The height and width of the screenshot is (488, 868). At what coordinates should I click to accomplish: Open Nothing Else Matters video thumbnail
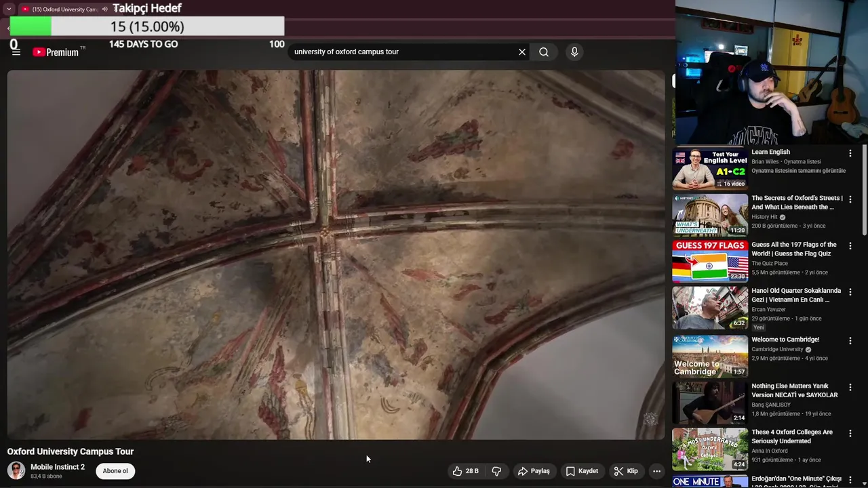[x=710, y=403]
